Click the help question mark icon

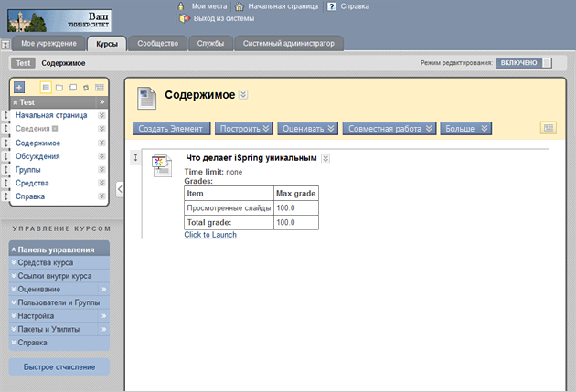tap(331, 6)
